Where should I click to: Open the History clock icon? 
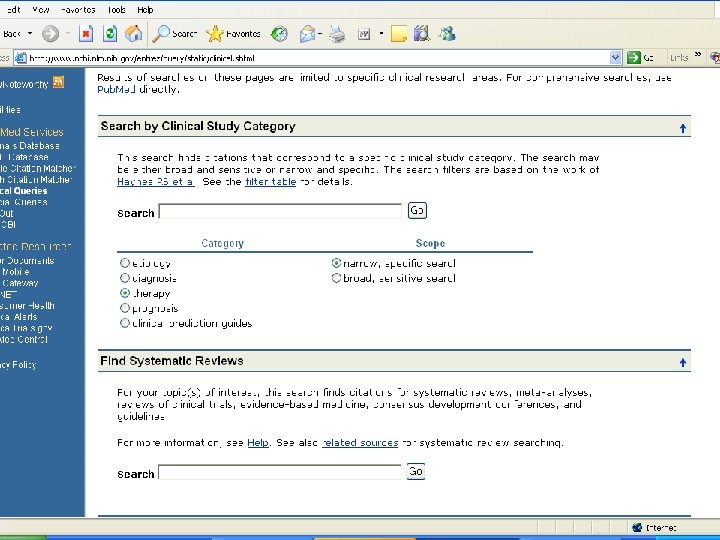(x=279, y=34)
